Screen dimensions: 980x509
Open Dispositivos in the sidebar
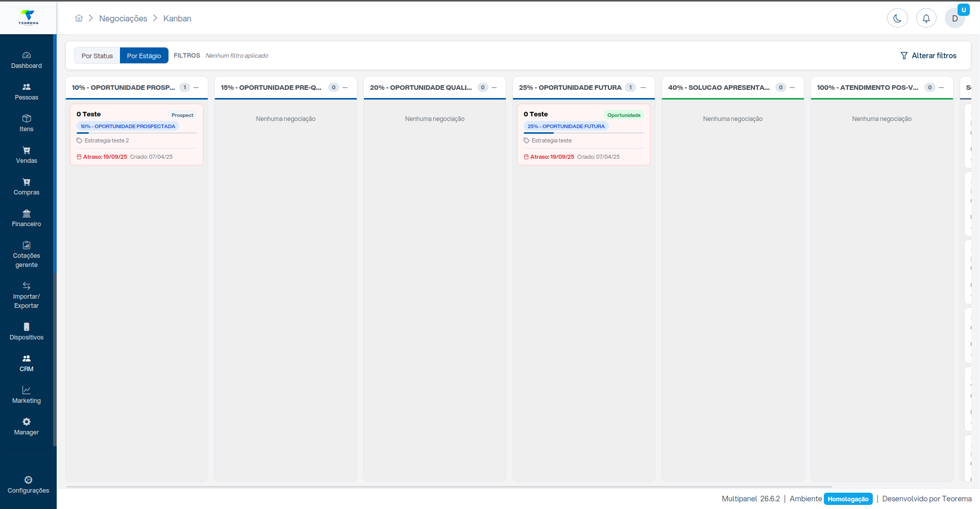pos(27,332)
